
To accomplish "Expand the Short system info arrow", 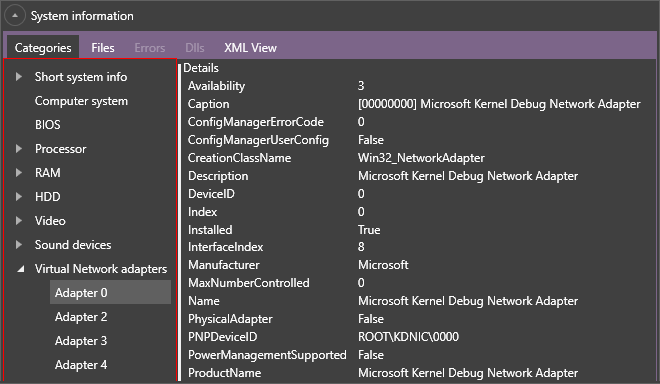I will coord(19,77).
